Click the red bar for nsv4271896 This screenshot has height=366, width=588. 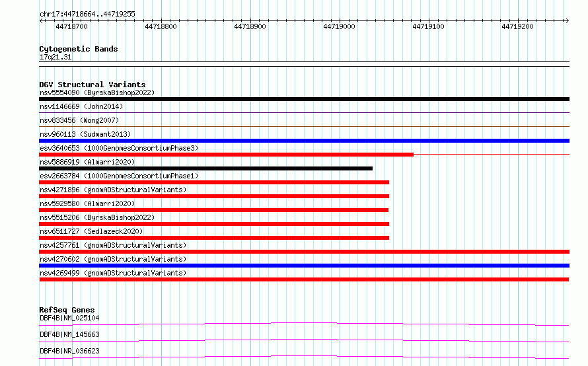(x=214, y=196)
